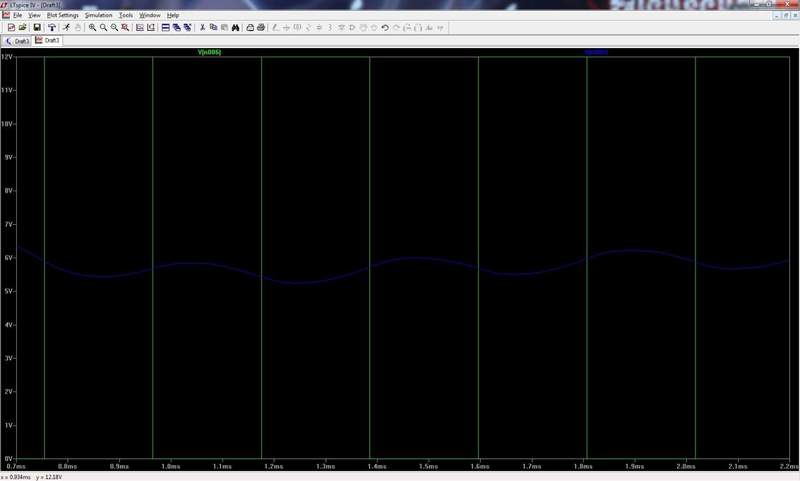Cut with the scissors icon
The width and height of the screenshot is (800, 481).
click(x=203, y=28)
